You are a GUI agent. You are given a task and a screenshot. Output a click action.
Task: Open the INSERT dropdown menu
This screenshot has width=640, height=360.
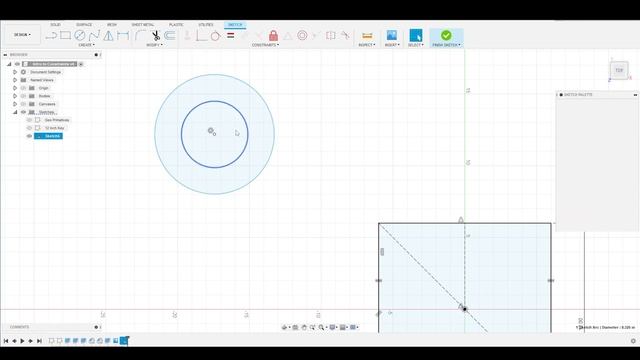(392, 45)
